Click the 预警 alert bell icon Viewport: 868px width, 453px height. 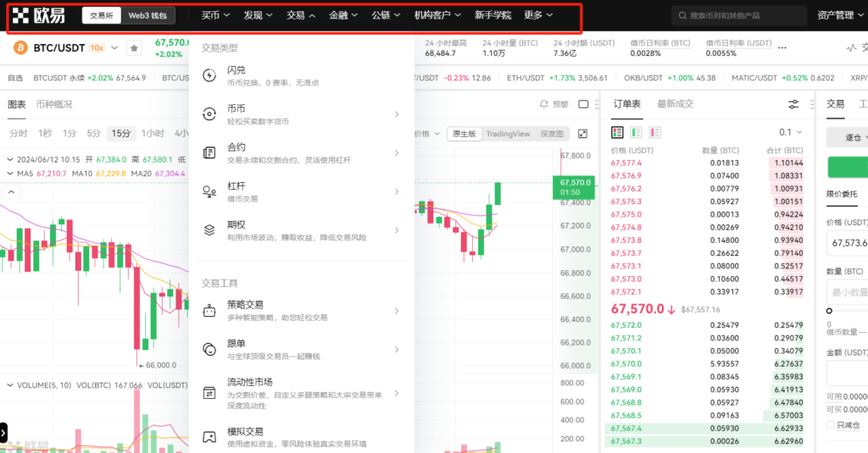tap(544, 104)
